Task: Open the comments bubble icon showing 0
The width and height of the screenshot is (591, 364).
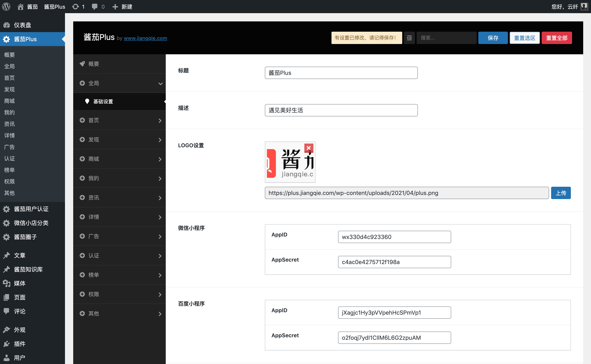Action: pyautogui.click(x=95, y=7)
